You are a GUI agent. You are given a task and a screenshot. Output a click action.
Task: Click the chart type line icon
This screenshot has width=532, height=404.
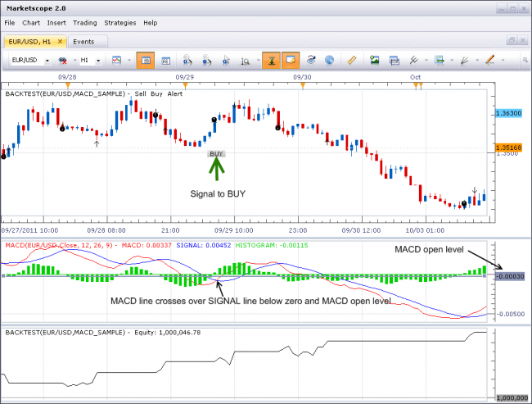tap(116, 60)
